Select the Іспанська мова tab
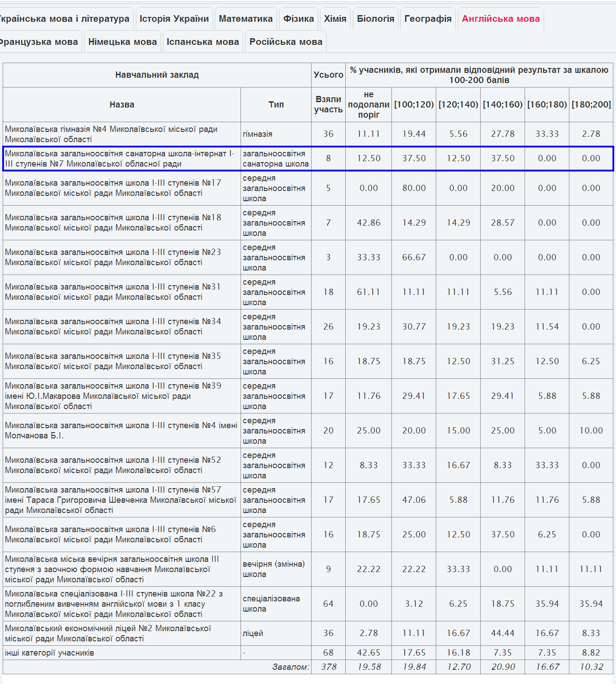Screen dimensions: 616x684 point(203,42)
